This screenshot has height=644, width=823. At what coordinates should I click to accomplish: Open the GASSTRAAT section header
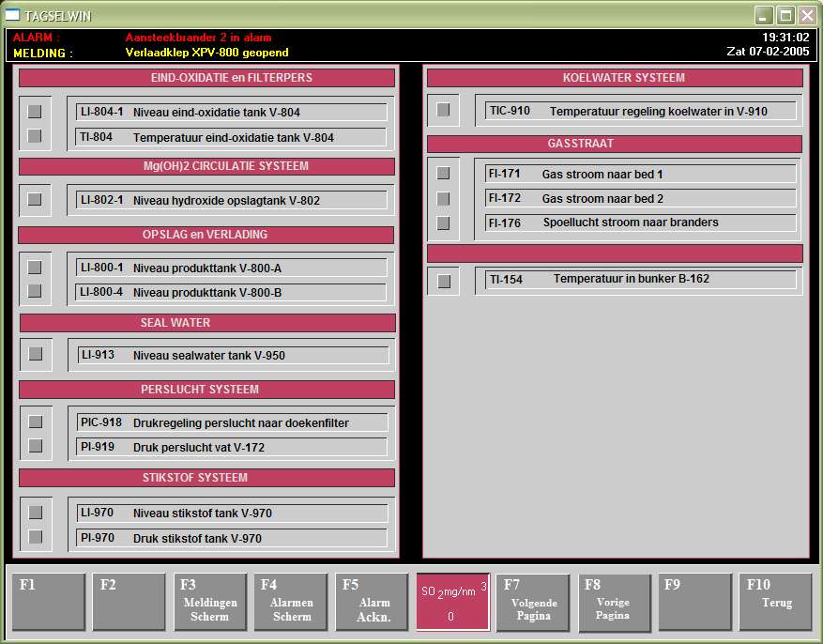[615, 144]
